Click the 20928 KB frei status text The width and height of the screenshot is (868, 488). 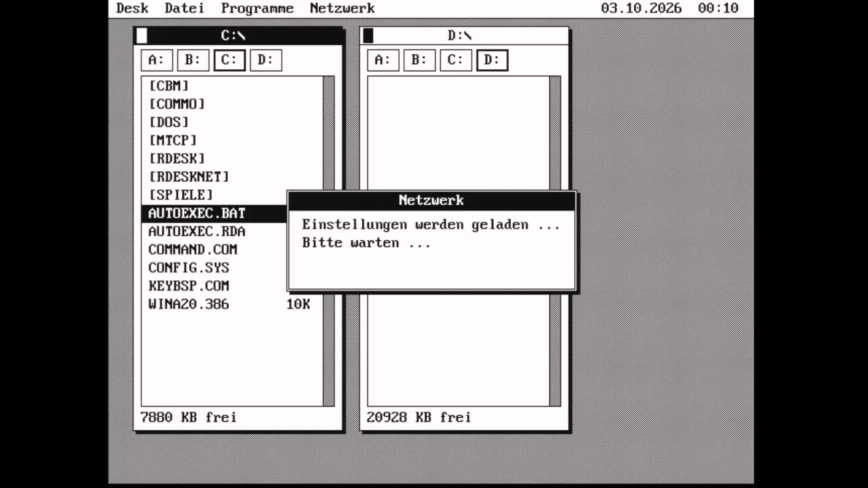419,417
